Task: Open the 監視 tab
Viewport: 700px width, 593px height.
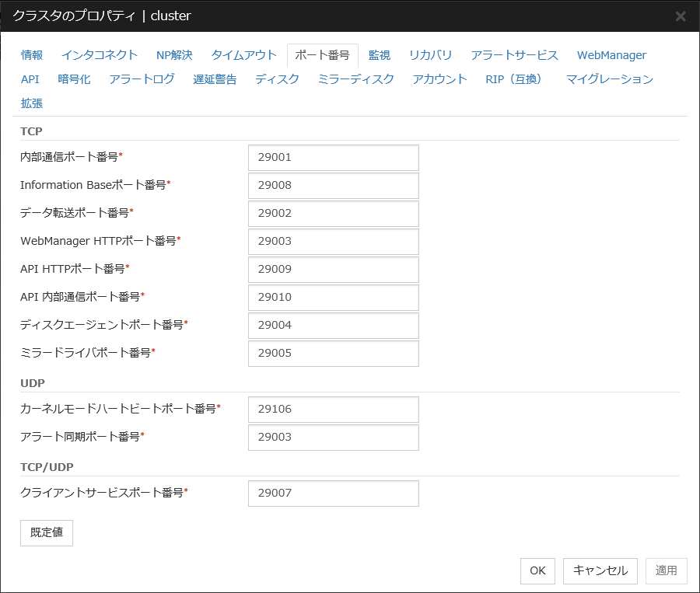Action: pos(380,55)
